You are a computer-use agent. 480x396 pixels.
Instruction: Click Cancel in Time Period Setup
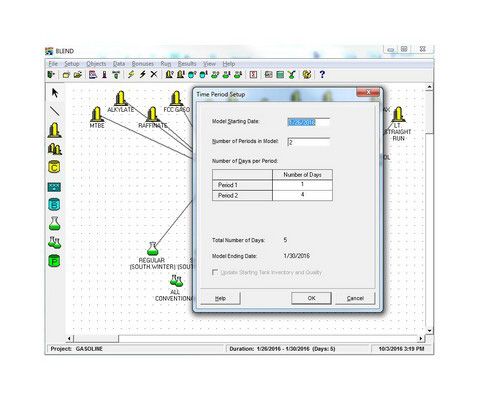click(x=355, y=298)
